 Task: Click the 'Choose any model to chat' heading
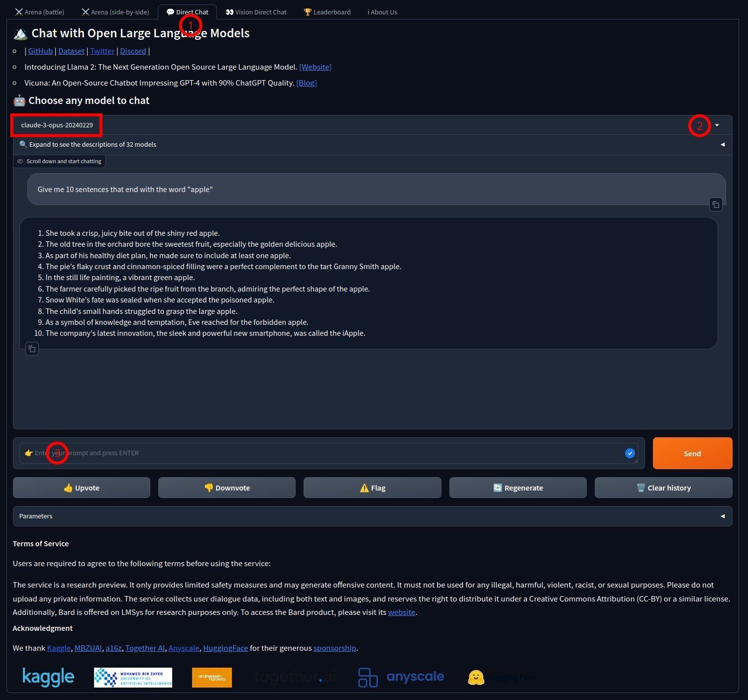click(81, 100)
